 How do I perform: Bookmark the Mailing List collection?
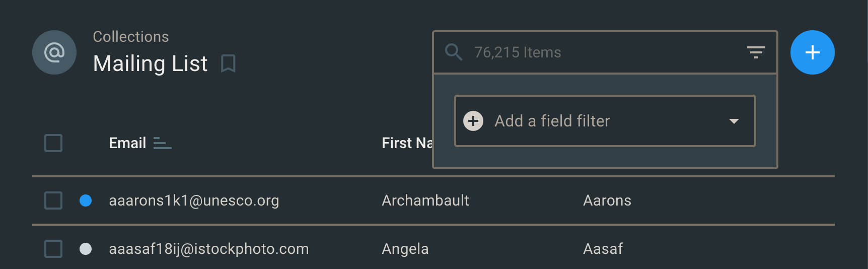[x=228, y=64]
